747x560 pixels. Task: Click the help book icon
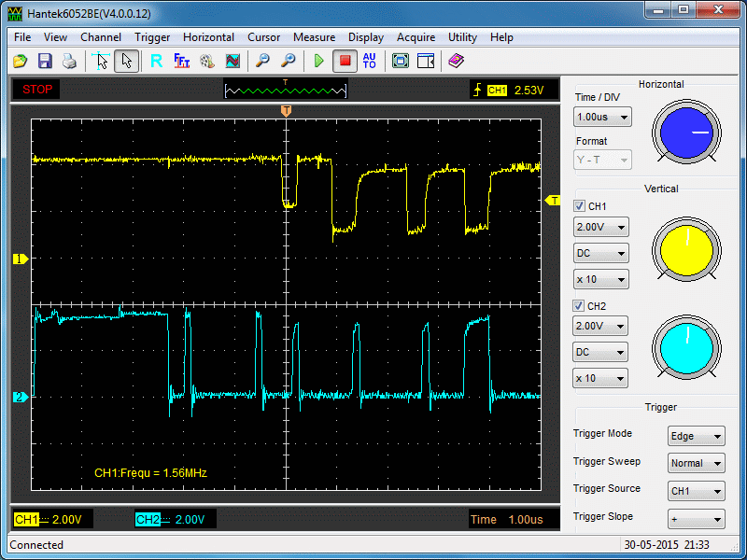click(x=456, y=61)
